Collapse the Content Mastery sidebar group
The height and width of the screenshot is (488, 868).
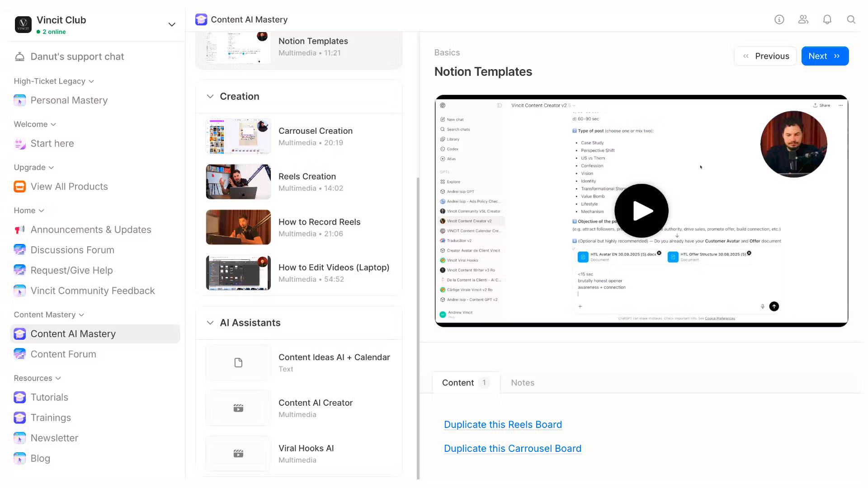point(81,315)
